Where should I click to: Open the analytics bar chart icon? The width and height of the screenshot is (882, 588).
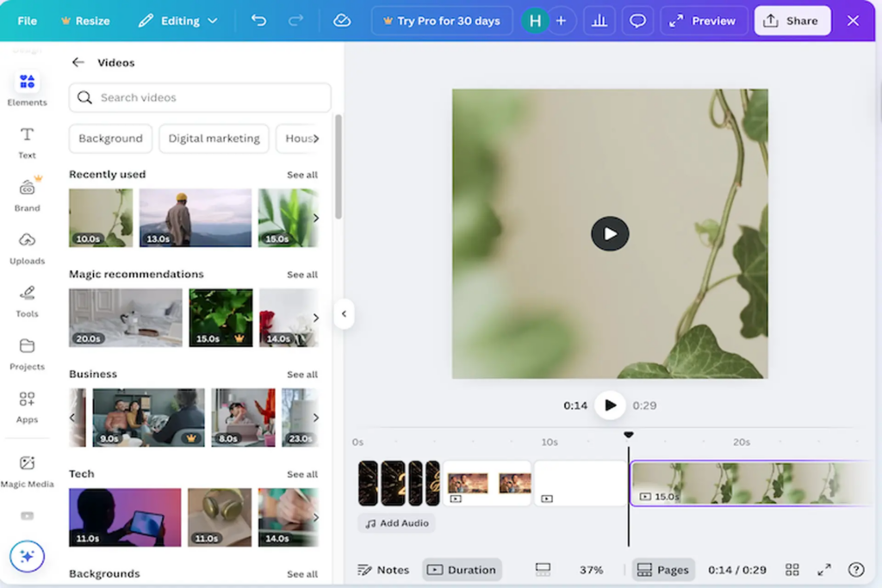(599, 21)
